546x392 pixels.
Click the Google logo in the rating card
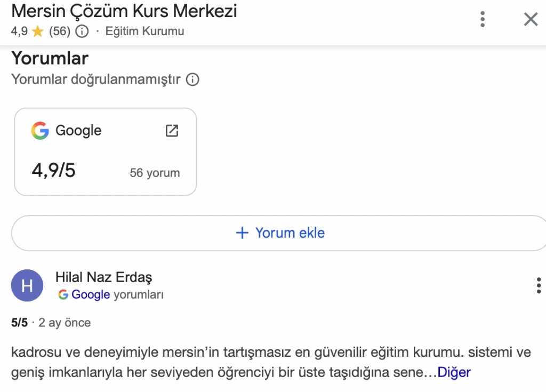(x=40, y=131)
